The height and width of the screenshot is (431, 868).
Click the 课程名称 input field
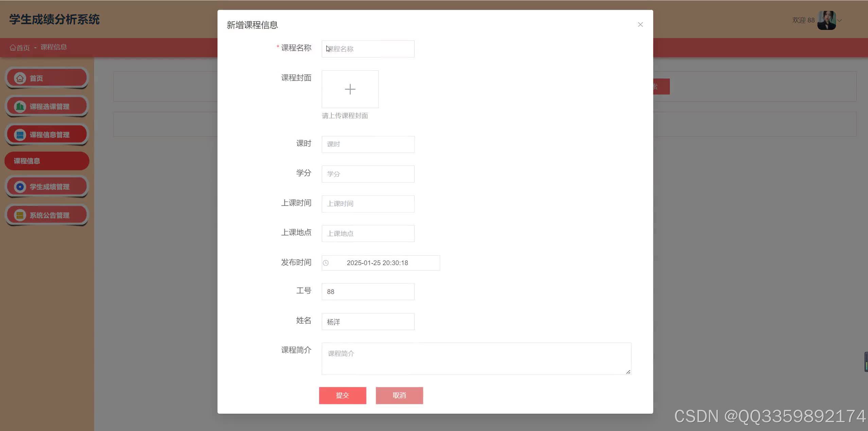coord(368,49)
